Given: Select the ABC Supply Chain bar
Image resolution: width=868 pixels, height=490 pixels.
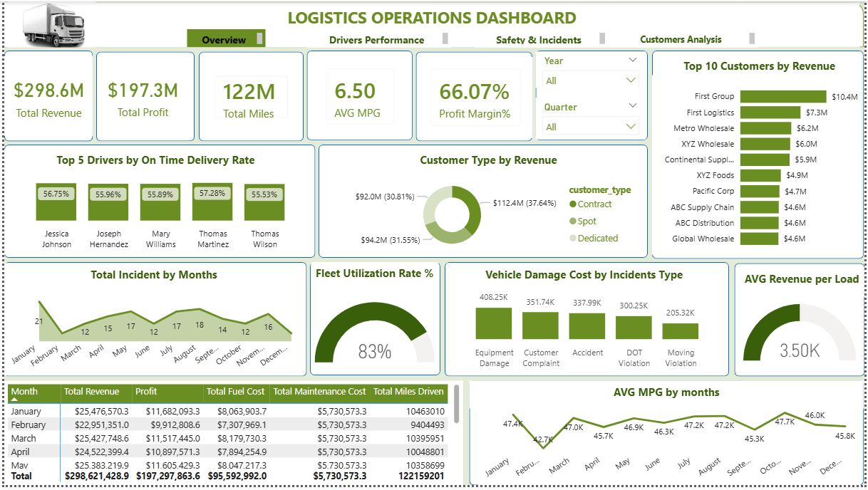Looking at the screenshot, I should [x=760, y=207].
